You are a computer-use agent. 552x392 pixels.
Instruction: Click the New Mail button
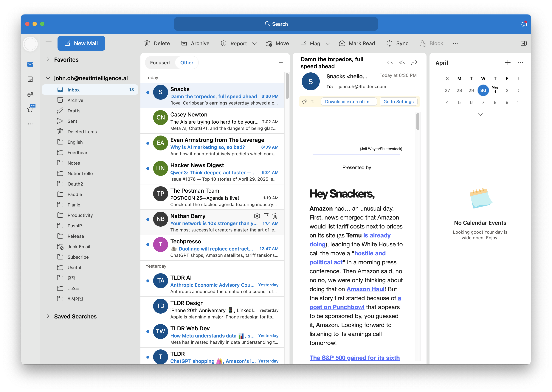coord(81,43)
